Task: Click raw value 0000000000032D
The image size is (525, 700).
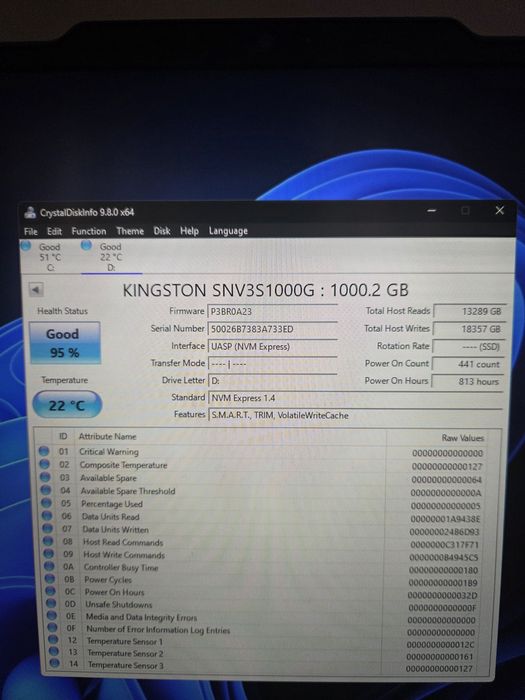Action: (x=442, y=596)
